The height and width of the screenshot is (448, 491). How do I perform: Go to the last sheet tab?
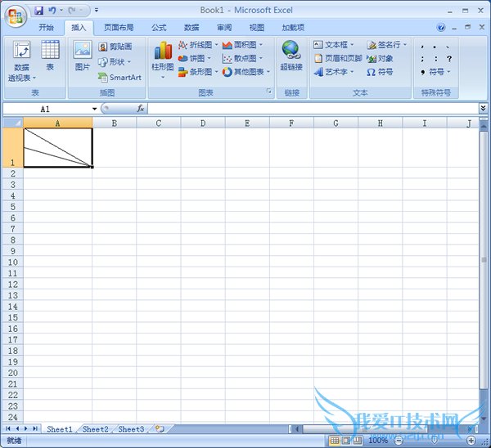35,428
